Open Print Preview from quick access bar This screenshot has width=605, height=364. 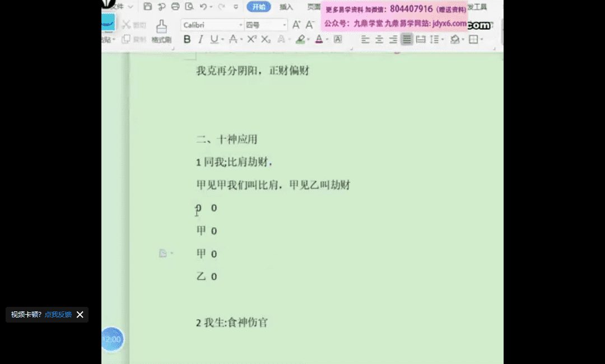[x=189, y=7]
